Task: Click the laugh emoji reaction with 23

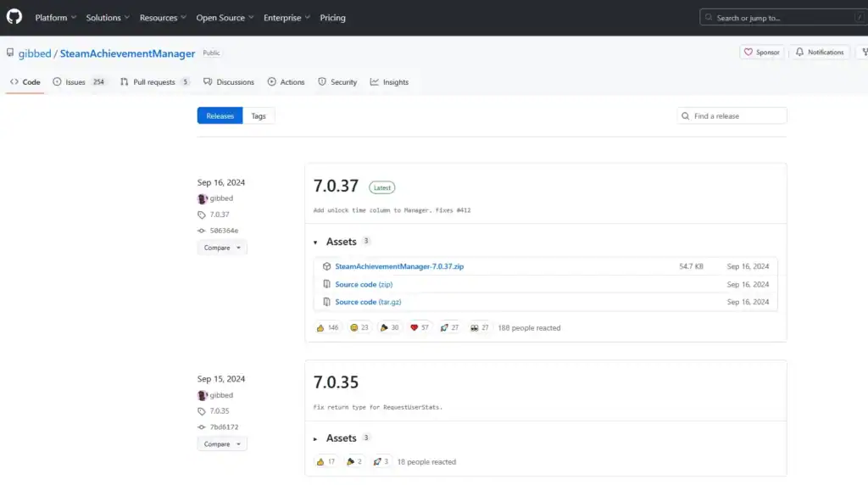Action: pyautogui.click(x=359, y=327)
